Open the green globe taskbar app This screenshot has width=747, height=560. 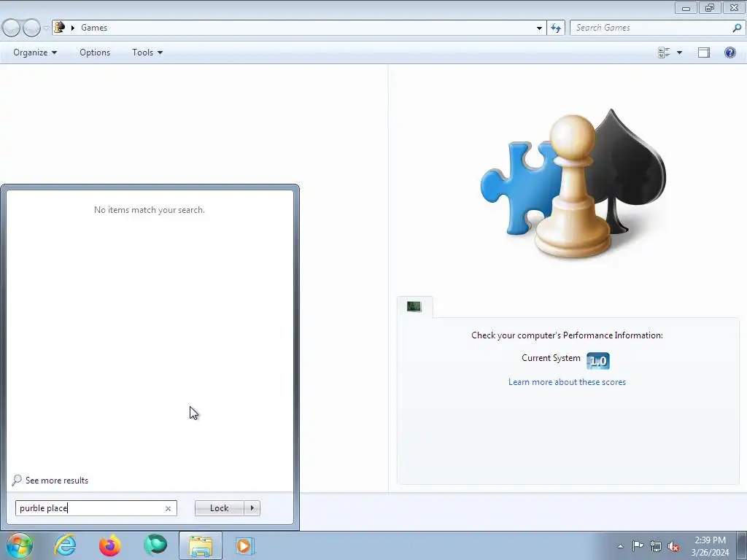tap(155, 545)
